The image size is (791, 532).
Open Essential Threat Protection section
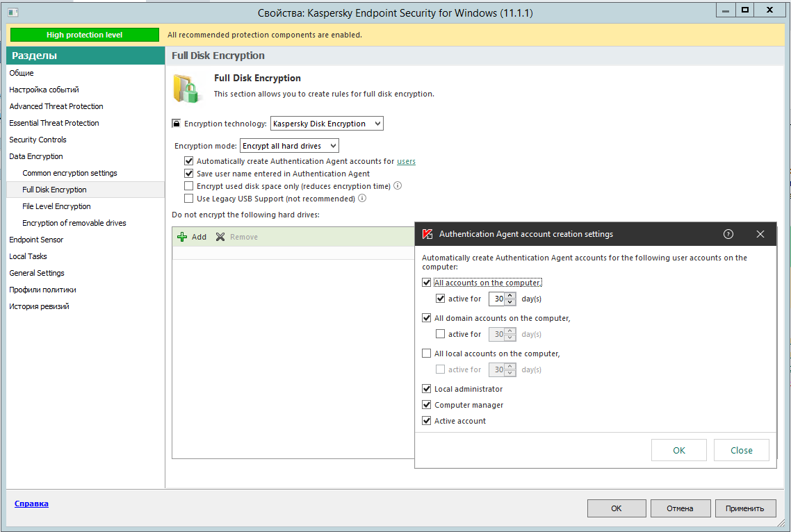[54, 123]
